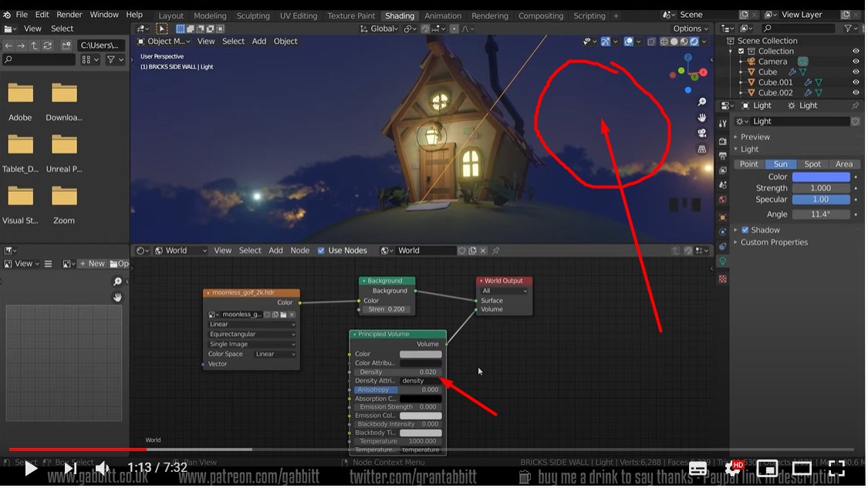
Task: Select the Spot light type
Action: [812, 164]
